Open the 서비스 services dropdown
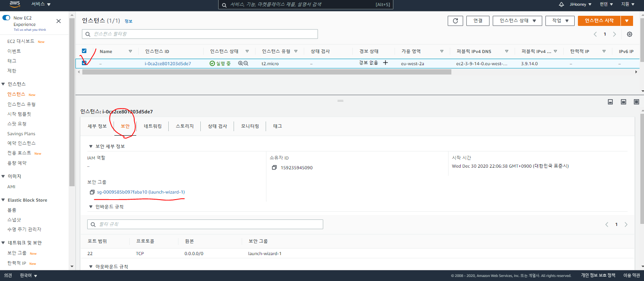 (x=41, y=4)
